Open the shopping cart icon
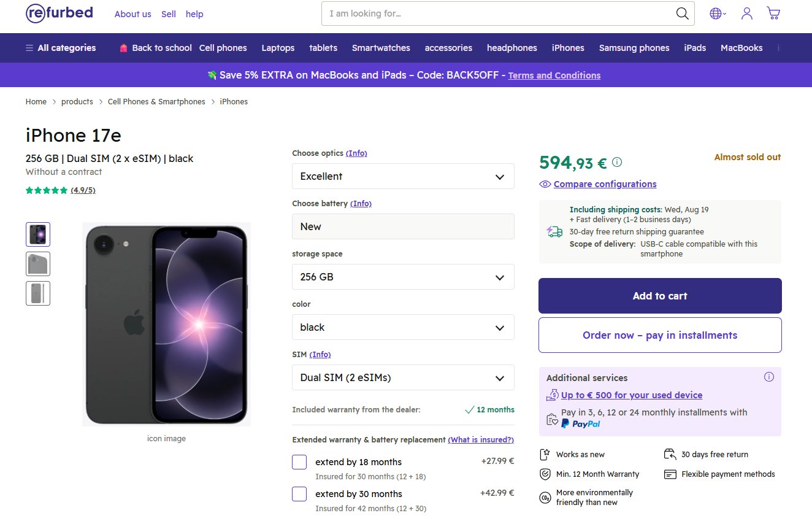The width and height of the screenshot is (812, 521). click(x=773, y=14)
